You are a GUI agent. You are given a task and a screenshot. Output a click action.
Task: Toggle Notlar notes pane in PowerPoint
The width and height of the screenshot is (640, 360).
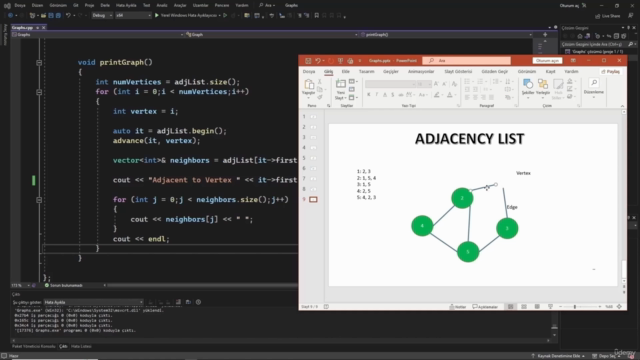tap(458, 307)
